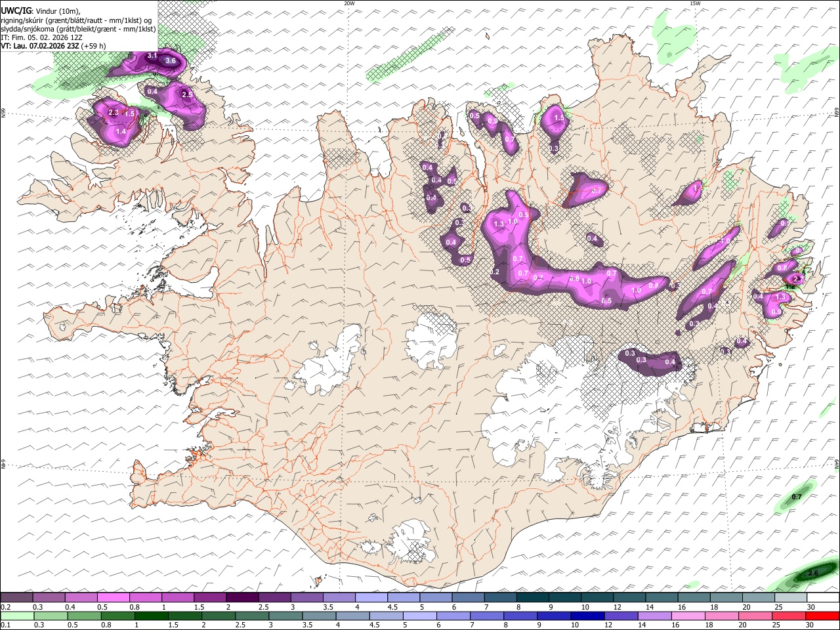Click the 15W longitude label at the top
Screen dimensions: 840x630
pos(695,3)
